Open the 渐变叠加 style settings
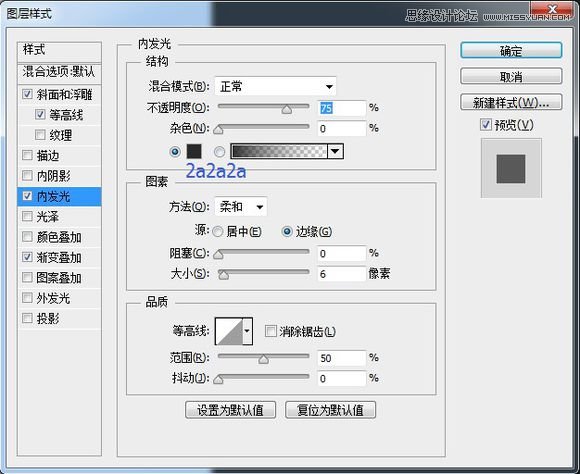Viewport: 580px width, 474px height. coord(59,257)
